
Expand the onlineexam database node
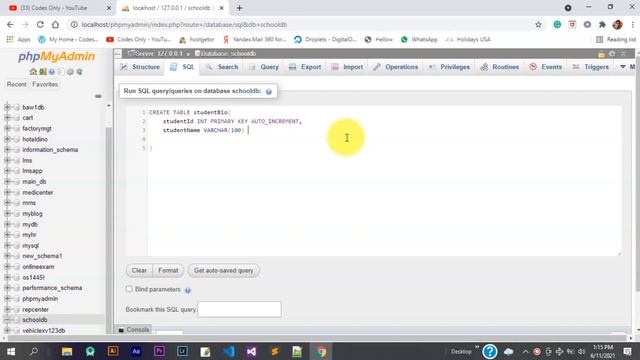click(7, 267)
